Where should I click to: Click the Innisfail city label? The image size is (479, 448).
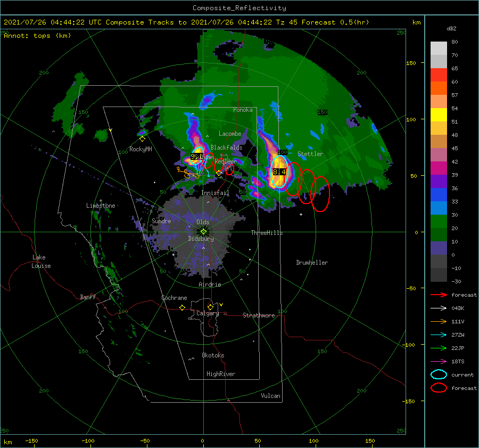[215, 193]
